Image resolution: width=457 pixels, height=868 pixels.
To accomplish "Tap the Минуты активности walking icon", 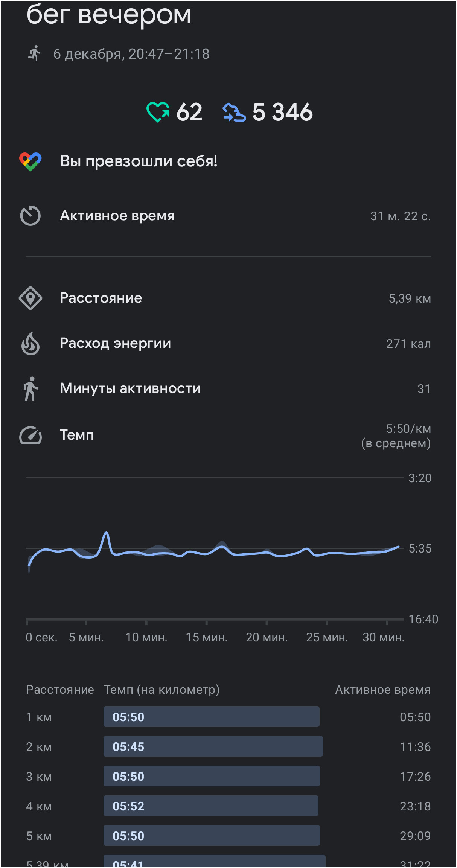I will [30, 389].
